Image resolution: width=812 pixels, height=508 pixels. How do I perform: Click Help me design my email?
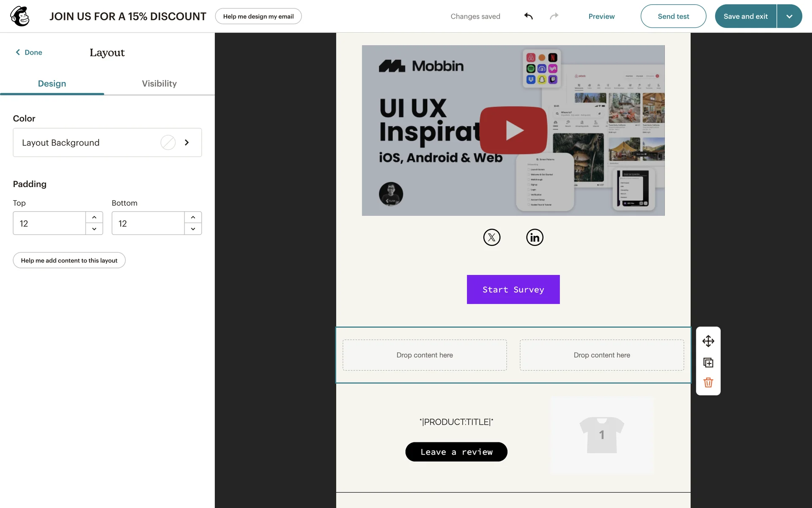pyautogui.click(x=258, y=16)
